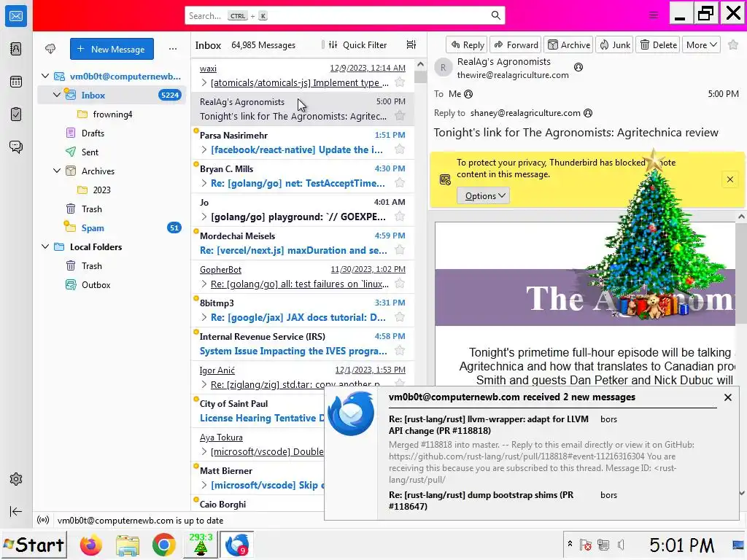The image size is (747, 560).
Task: Toggle star on 8bitmp3 message
Action: [400, 317]
